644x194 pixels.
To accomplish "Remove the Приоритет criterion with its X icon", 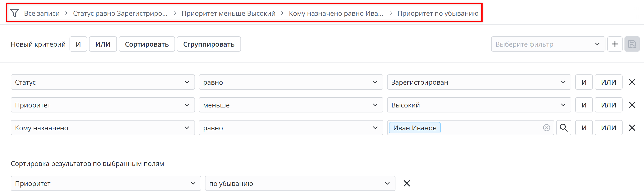I will click(632, 105).
